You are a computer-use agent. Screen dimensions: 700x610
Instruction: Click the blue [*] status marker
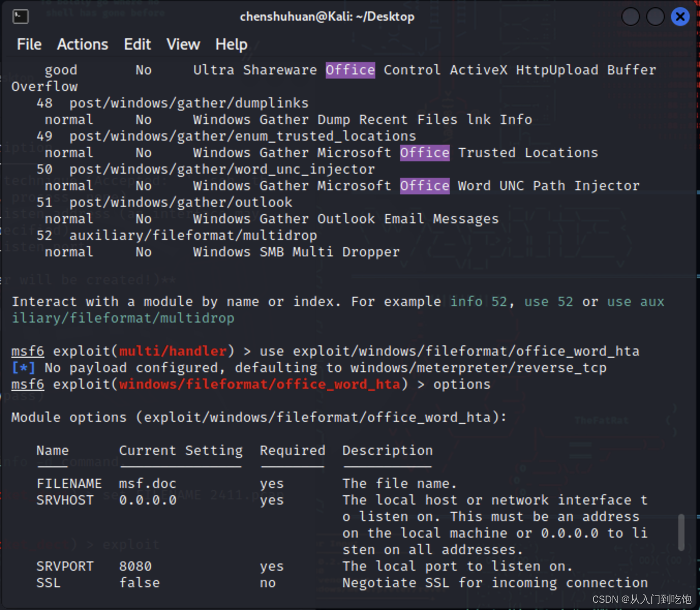(23, 368)
